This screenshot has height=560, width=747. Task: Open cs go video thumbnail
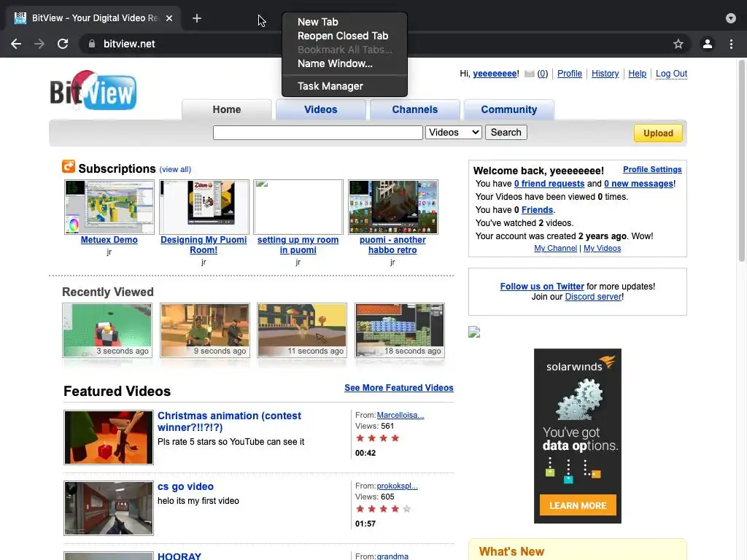109,508
